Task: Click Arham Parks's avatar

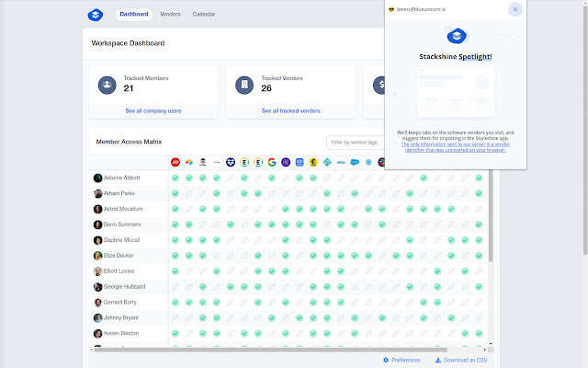Action: tap(97, 193)
